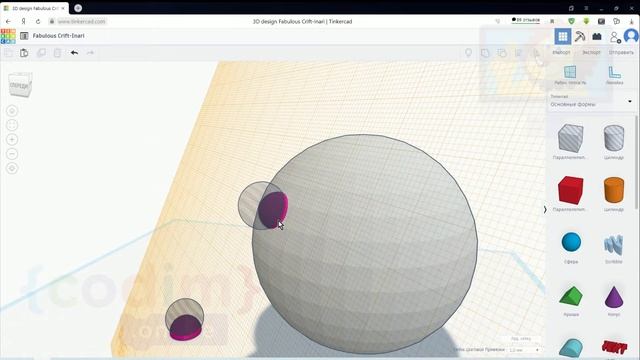Undo the last action
The width and height of the screenshot is (640, 360).
pyautogui.click(x=74, y=53)
